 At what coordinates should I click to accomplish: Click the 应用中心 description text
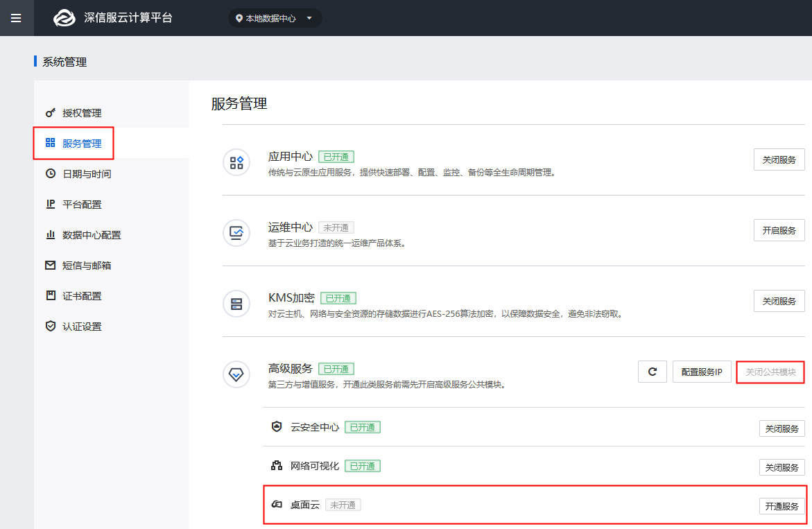tap(412, 173)
